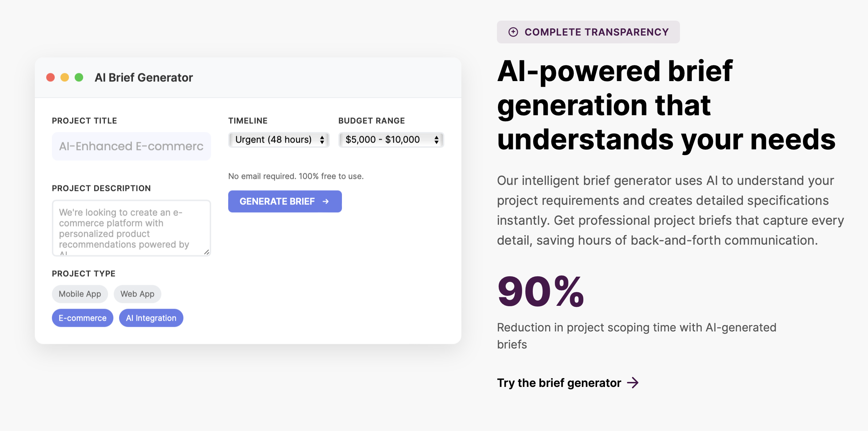The image size is (868, 431).
Task: Open the Budget Range dropdown
Action: pos(391,139)
